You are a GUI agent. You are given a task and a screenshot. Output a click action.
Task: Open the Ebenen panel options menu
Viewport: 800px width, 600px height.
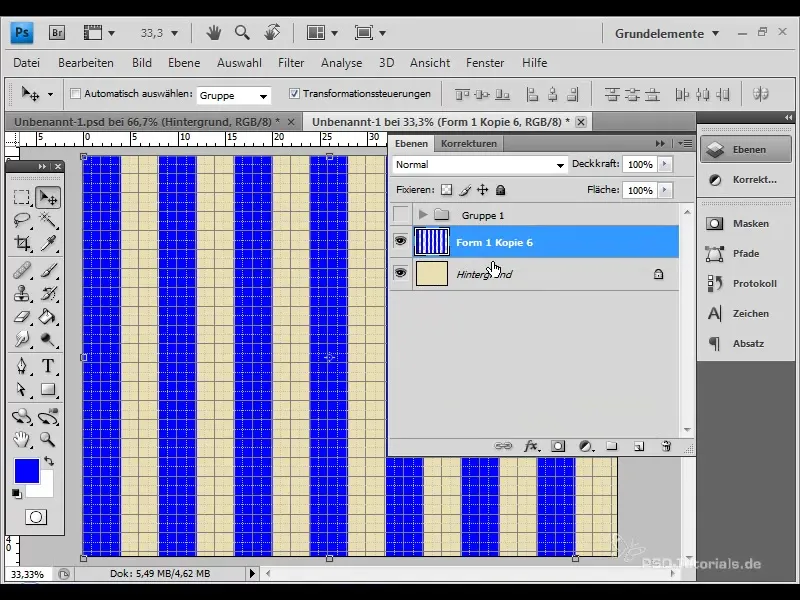coord(685,143)
